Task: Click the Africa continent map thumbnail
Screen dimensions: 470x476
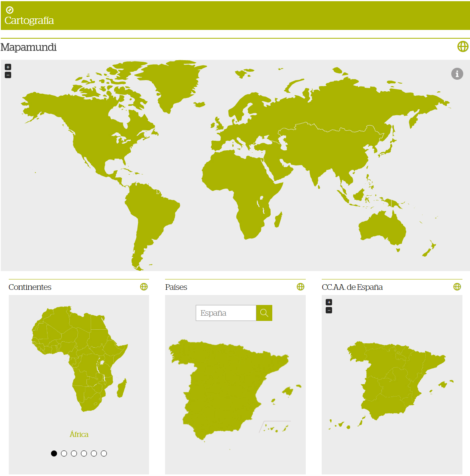Action: click(79, 359)
